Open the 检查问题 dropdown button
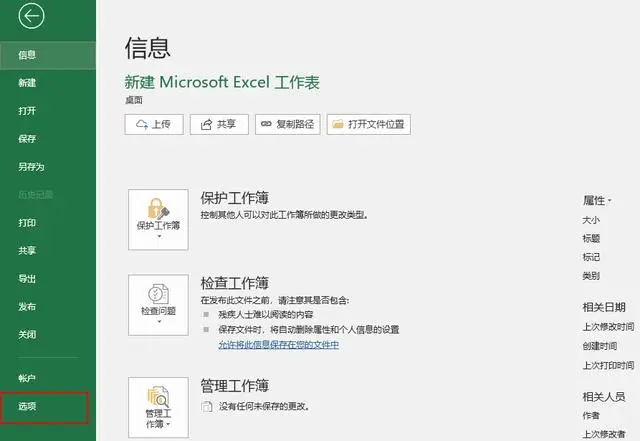The image size is (640, 441). click(158, 305)
